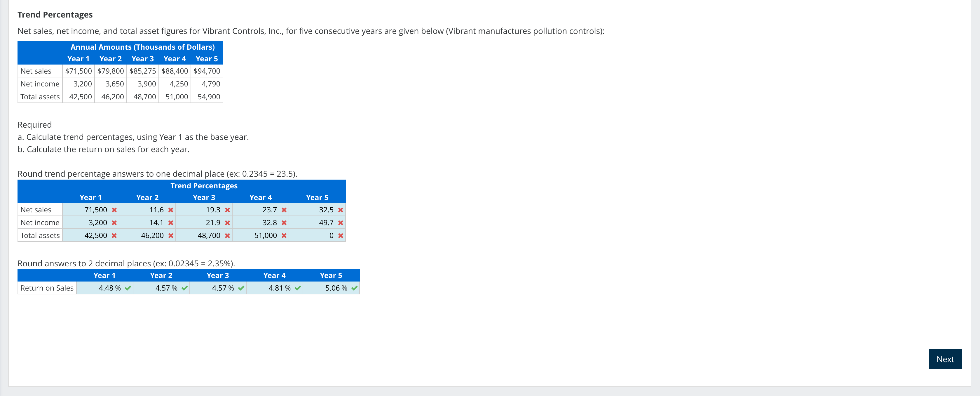Screen dimensions: 980x396
Task: Click red X beside Net sales Year 4
Action: [x=284, y=210]
